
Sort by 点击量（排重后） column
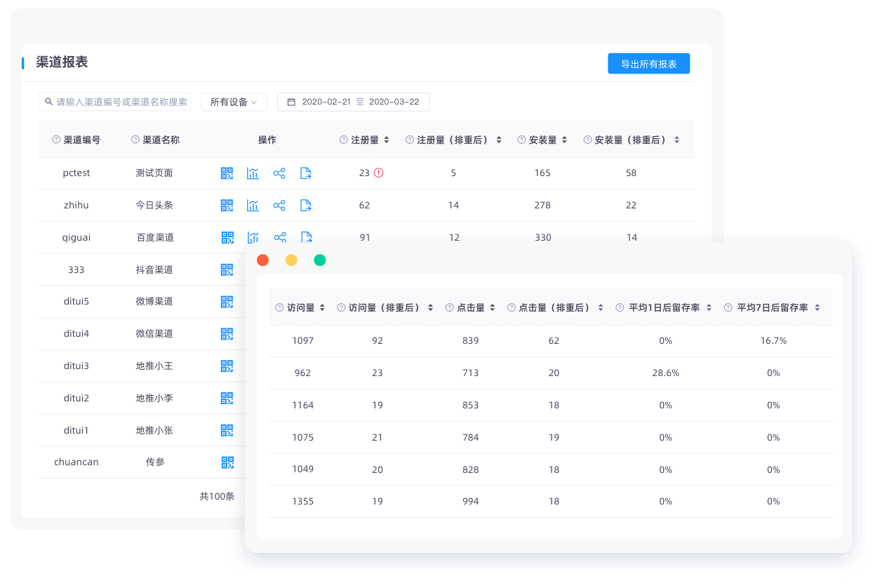(x=601, y=307)
